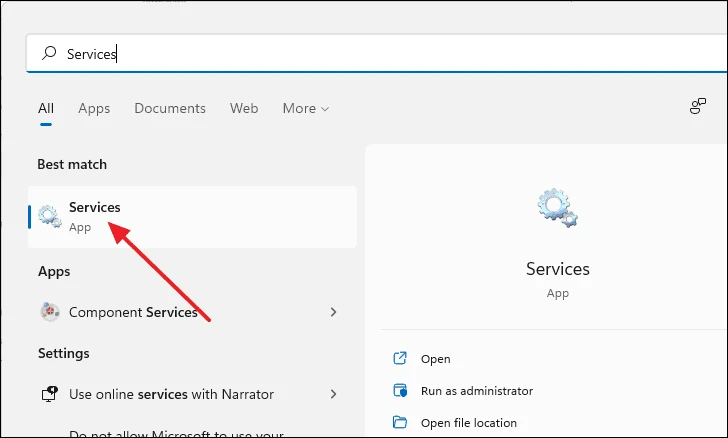Click the Open link in preview pane

(x=436, y=359)
